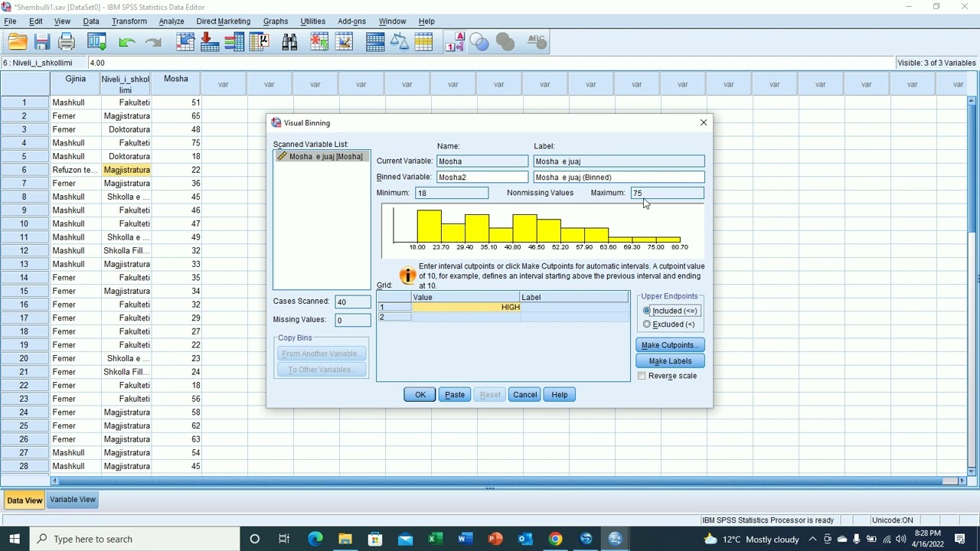Click the Paste button in Visual Binning

pos(455,395)
